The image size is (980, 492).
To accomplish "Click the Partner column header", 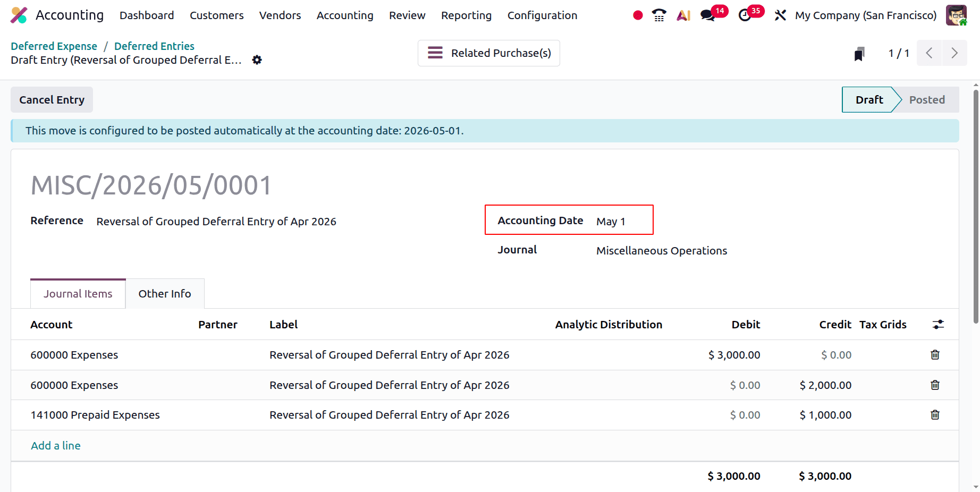I will coord(218,325).
